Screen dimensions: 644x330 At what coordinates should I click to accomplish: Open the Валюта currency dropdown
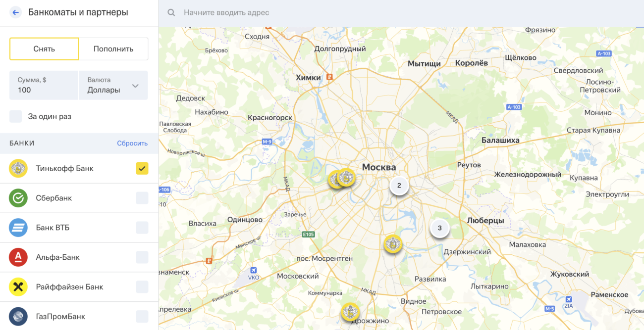[113, 85]
